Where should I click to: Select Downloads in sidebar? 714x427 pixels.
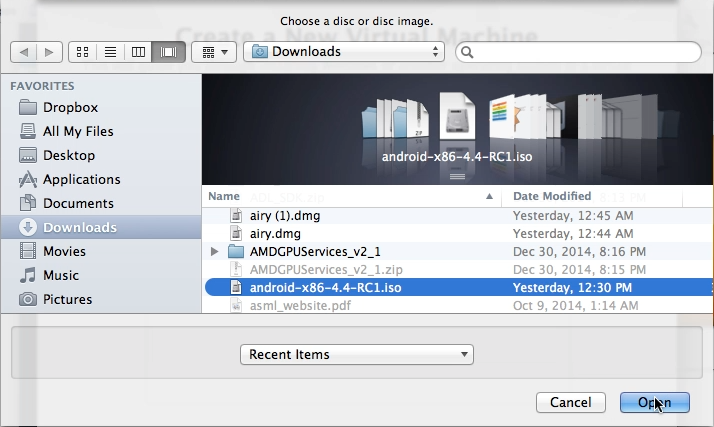click(101, 227)
